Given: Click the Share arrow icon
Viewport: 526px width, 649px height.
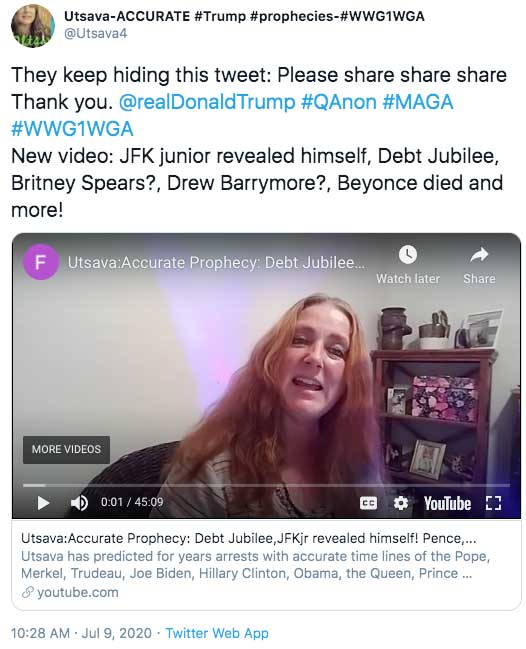Looking at the screenshot, I should (x=479, y=255).
